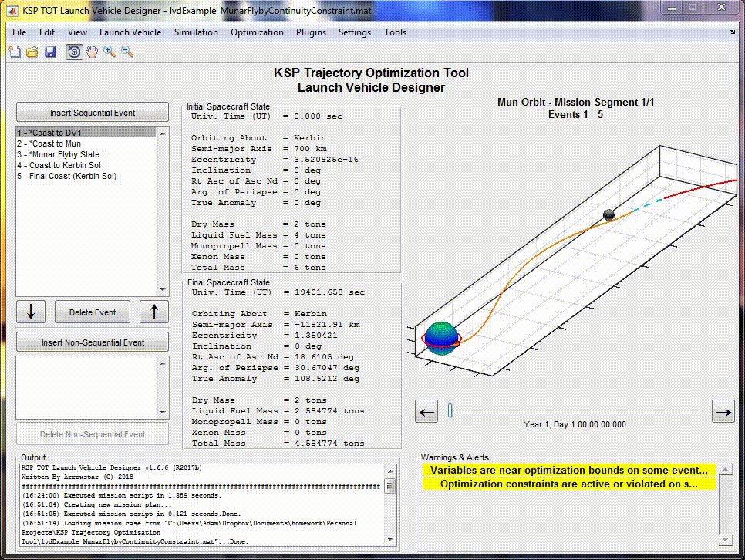Select the Pan hand tool
This screenshot has height=560, width=745.
point(92,52)
